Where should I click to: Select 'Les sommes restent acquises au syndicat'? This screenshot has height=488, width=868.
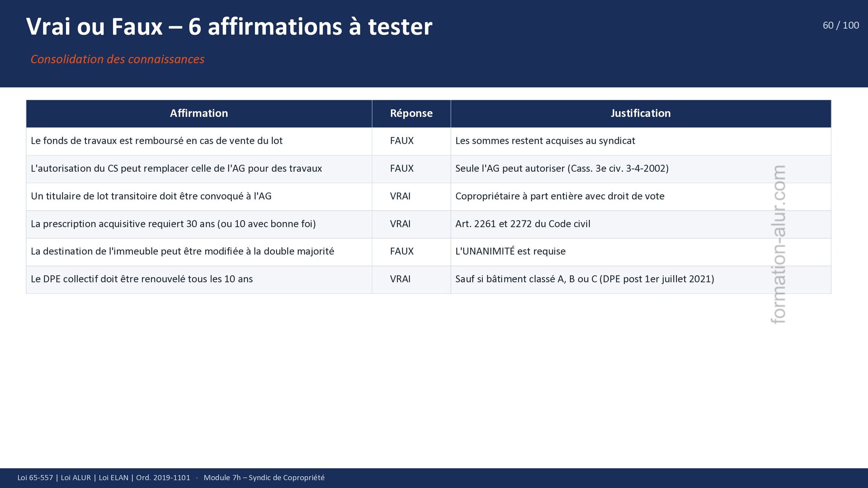(545, 141)
